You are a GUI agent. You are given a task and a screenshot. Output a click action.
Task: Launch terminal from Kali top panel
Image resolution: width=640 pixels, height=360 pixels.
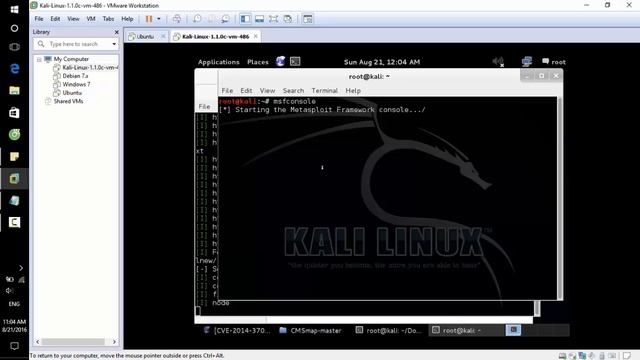(295, 62)
